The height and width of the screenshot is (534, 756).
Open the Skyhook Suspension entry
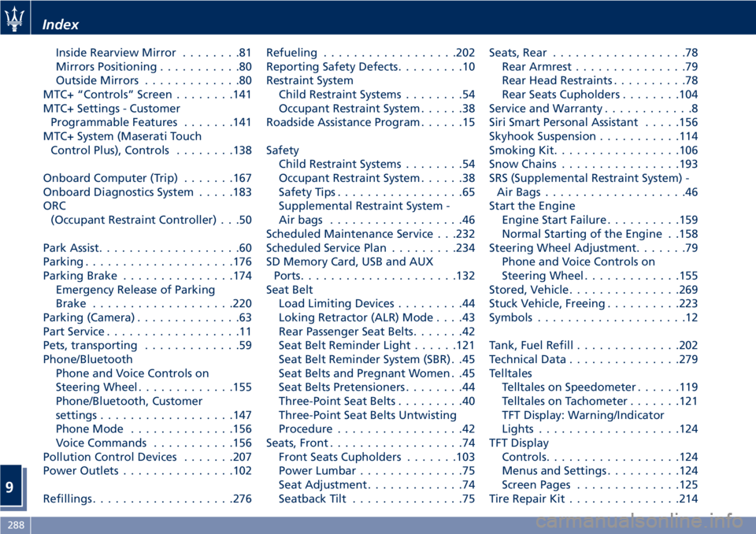[x=594, y=136]
